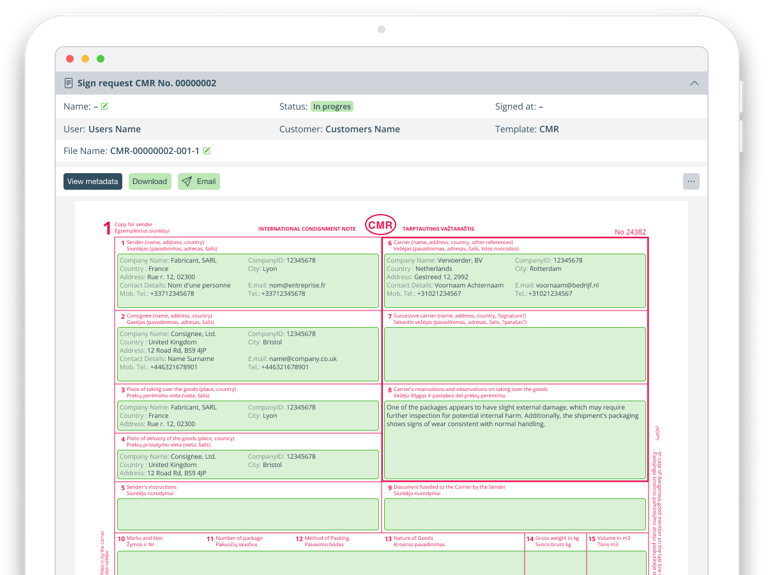This screenshot has width=768, height=575.
Task: Click the Nature of Goods column header
Action: (413, 538)
